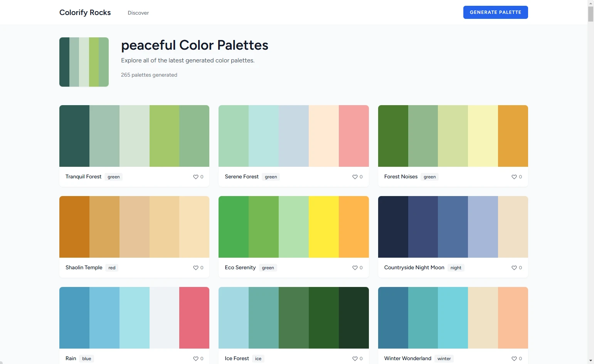Click the night tag on Countryside Night Moon
The image size is (594, 364).
tap(456, 268)
